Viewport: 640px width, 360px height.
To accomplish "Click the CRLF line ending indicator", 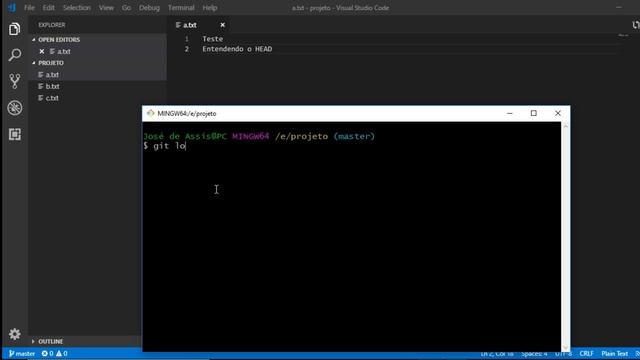I will [x=586, y=353].
